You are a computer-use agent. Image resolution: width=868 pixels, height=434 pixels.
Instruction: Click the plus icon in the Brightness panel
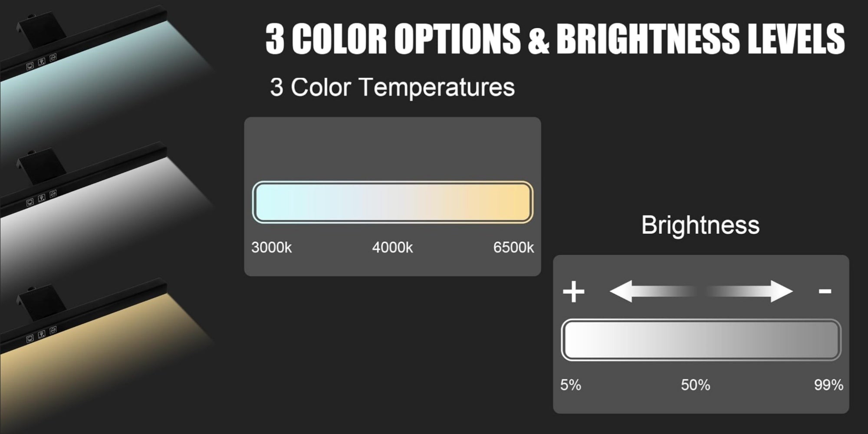pos(574,291)
